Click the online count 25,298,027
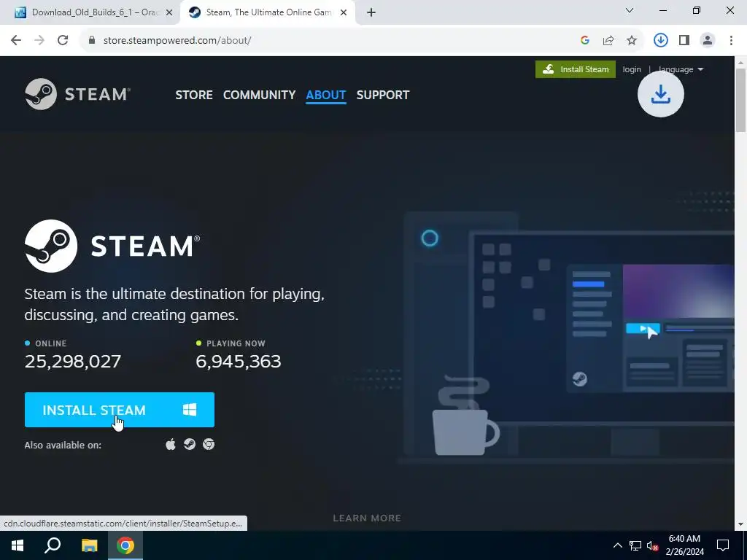Screen dimensions: 747x560 click(73, 361)
